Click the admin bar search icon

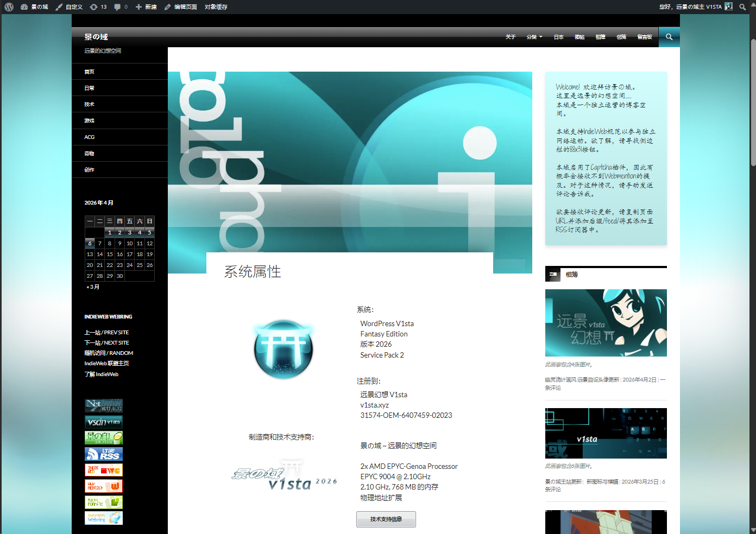tap(742, 7)
